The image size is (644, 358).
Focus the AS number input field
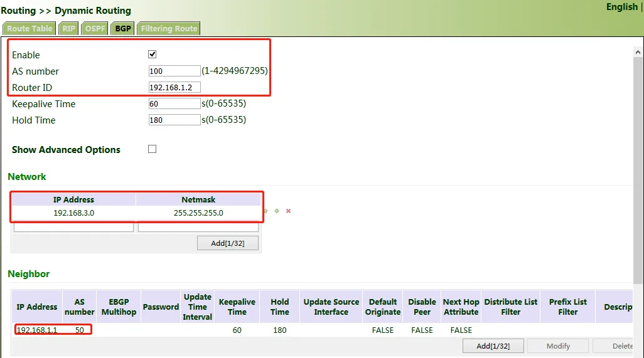pos(174,71)
